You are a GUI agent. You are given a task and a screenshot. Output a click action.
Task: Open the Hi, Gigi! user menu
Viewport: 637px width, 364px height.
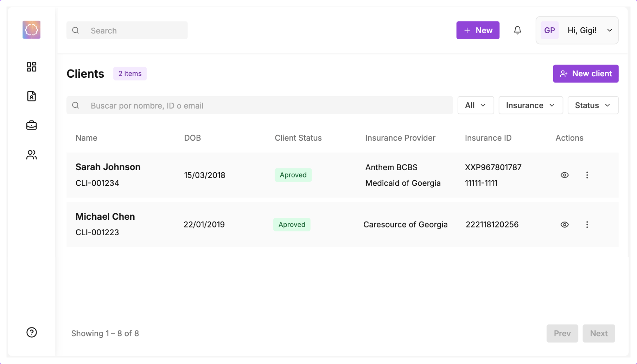point(577,30)
